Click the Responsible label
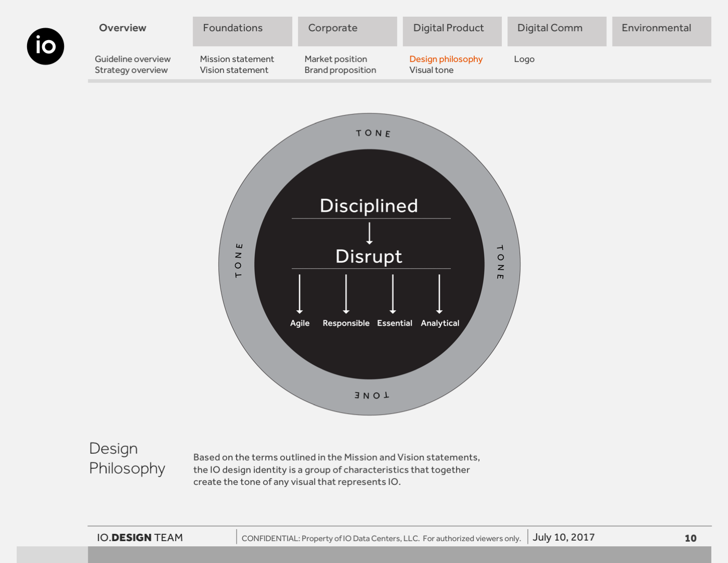This screenshot has height=563, width=728. pyautogui.click(x=346, y=323)
